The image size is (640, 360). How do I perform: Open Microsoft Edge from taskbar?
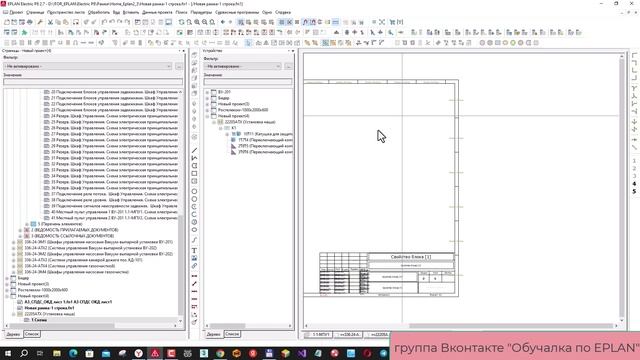click(73, 353)
